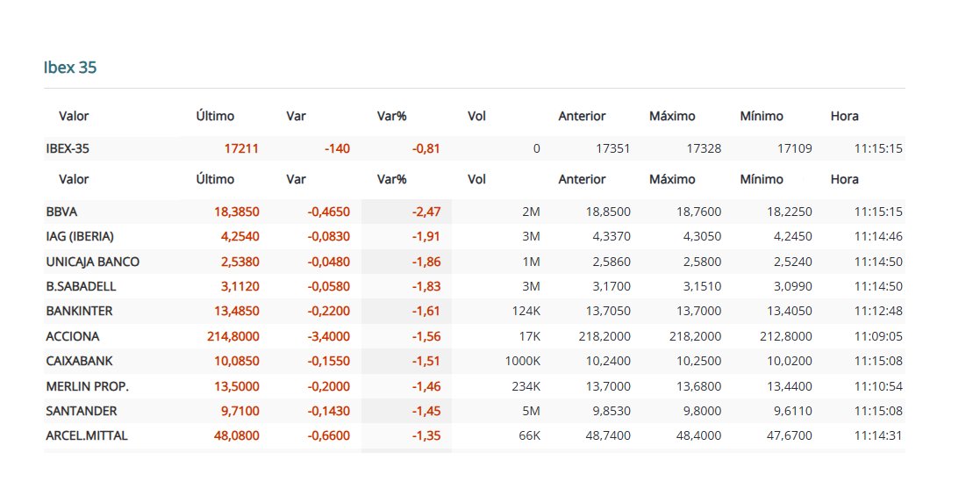The image size is (980, 503).
Task: Select the ARCEL.MITTAL company name
Action: click(86, 435)
